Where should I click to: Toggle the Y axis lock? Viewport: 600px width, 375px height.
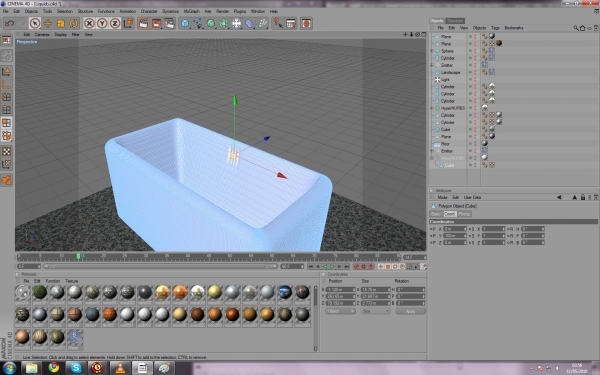point(102,23)
